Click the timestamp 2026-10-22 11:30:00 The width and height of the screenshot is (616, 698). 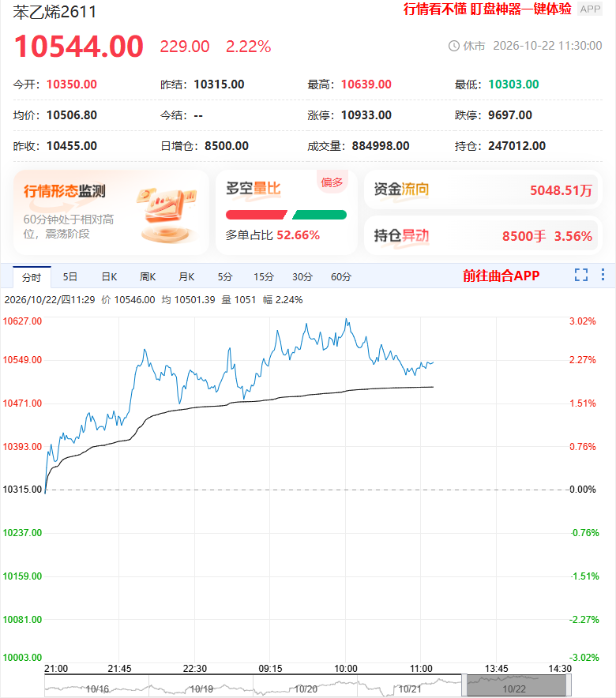pos(547,46)
